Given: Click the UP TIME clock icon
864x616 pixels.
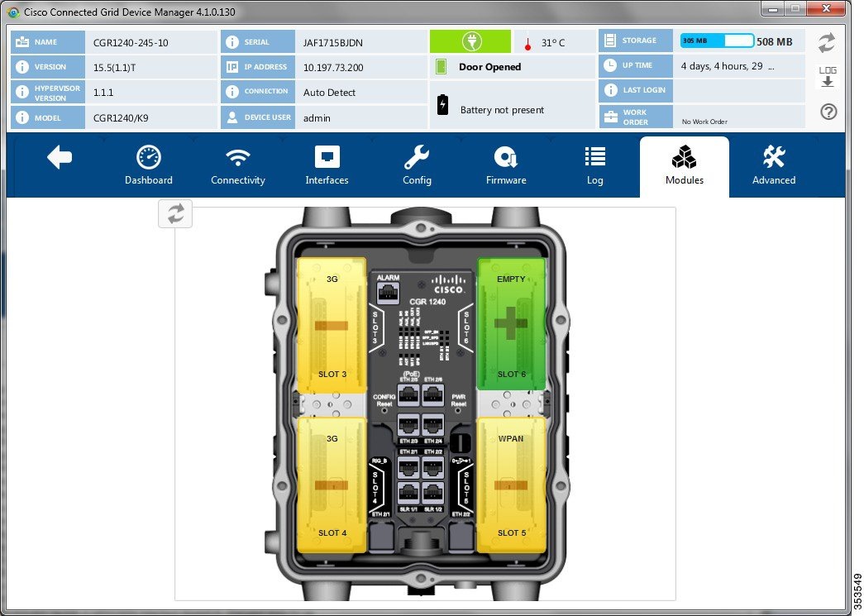Looking at the screenshot, I should [x=610, y=65].
